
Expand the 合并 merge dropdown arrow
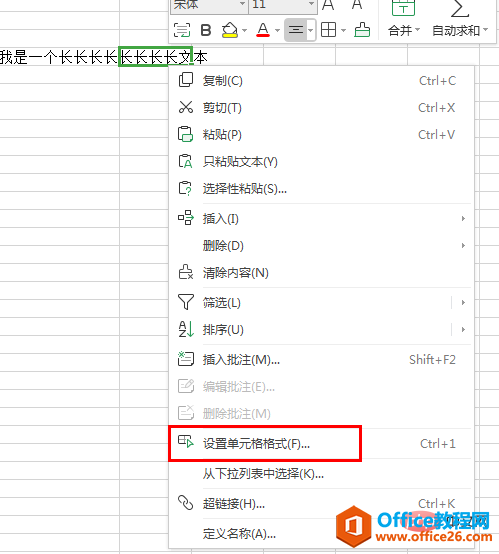coord(417,30)
